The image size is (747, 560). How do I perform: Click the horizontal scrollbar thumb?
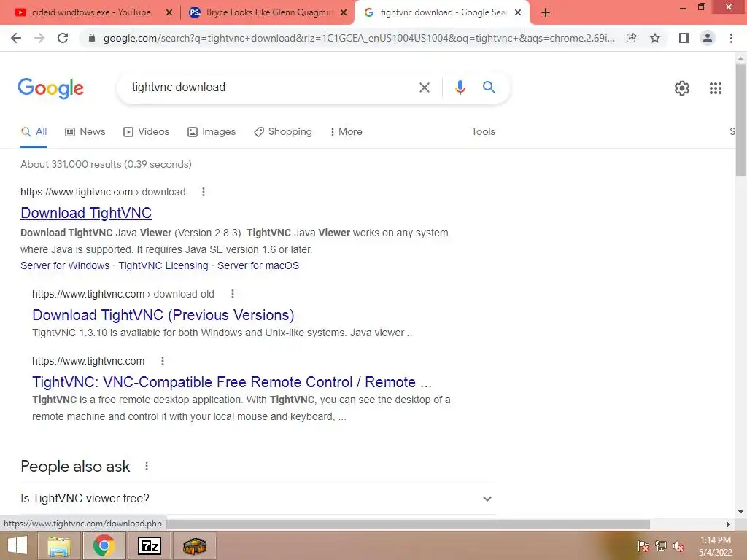tap(408, 524)
